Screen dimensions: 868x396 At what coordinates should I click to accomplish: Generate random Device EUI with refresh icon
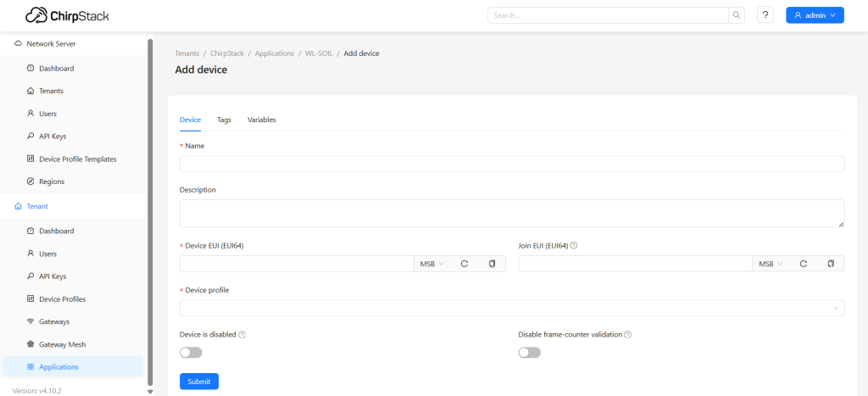465,264
